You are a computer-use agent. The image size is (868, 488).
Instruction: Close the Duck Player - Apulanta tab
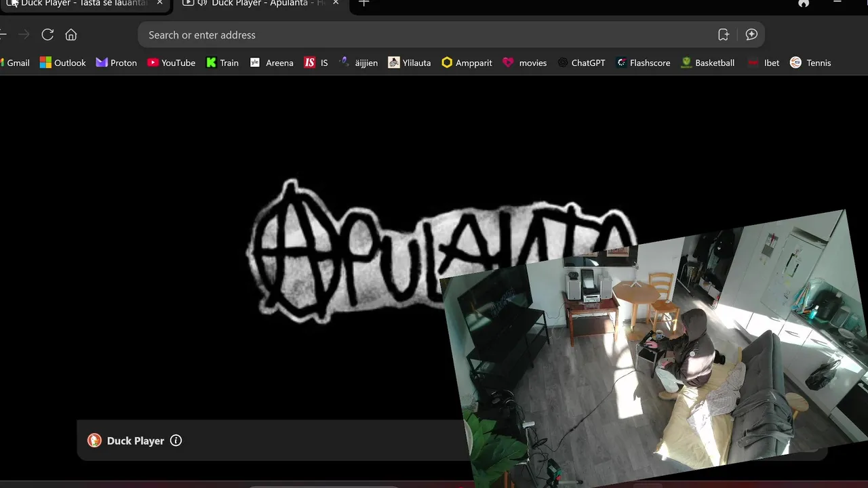(x=336, y=3)
